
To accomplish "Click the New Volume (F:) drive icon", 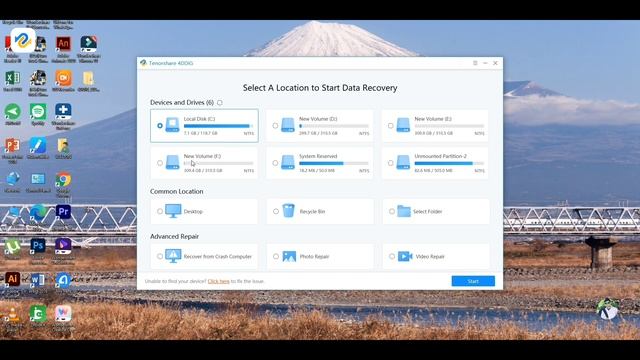I will coord(172,162).
